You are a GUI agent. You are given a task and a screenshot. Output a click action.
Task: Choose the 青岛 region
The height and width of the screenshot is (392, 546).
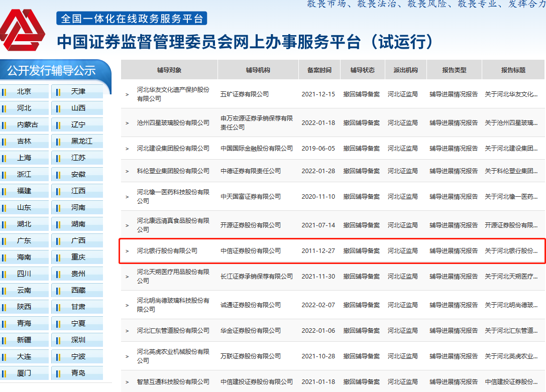[x=77, y=373]
